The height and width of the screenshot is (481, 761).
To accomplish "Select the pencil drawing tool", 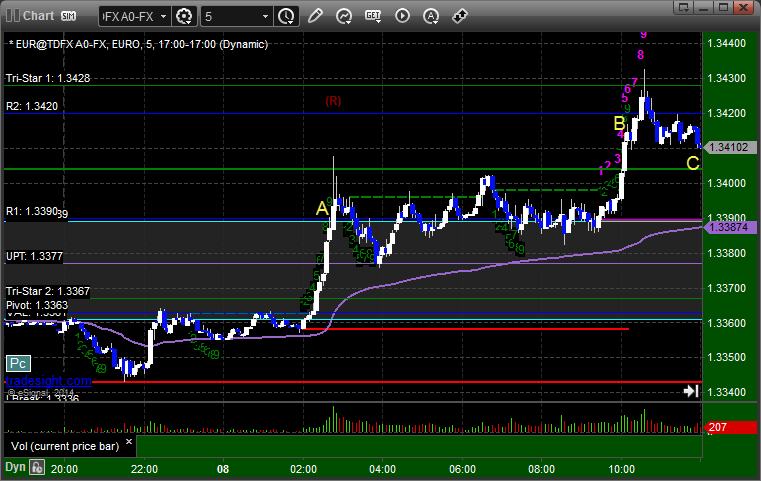I will pyautogui.click(x=315, y=16).
